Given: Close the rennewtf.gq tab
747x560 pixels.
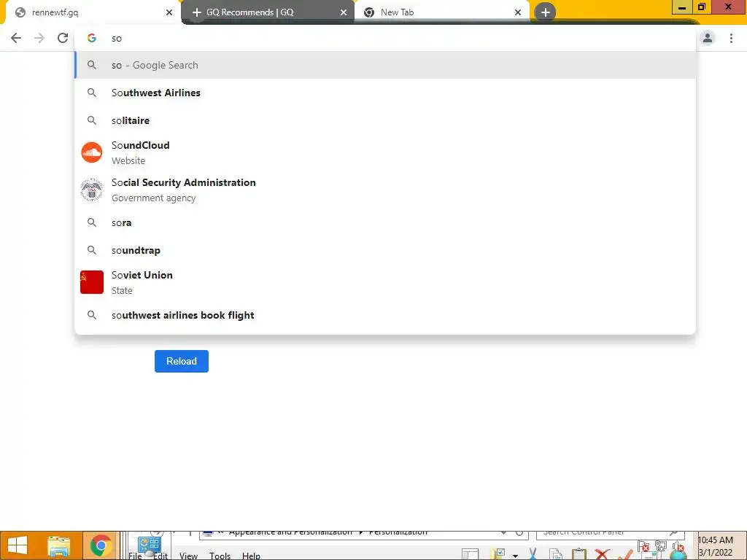Looking at the screenshot, I should coord(169,12).
